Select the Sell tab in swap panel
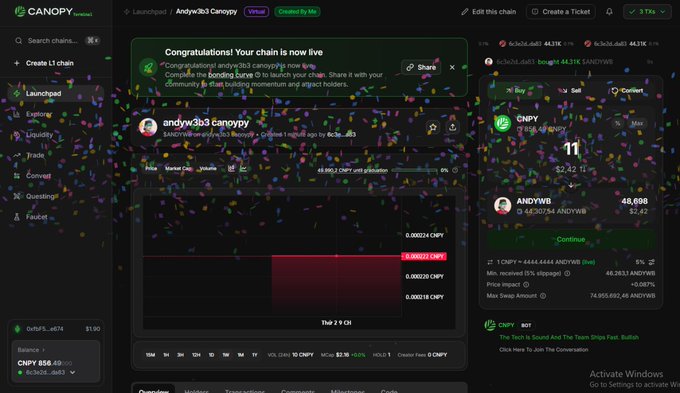This screenshot has width=680, height=393. pos(571,91)
